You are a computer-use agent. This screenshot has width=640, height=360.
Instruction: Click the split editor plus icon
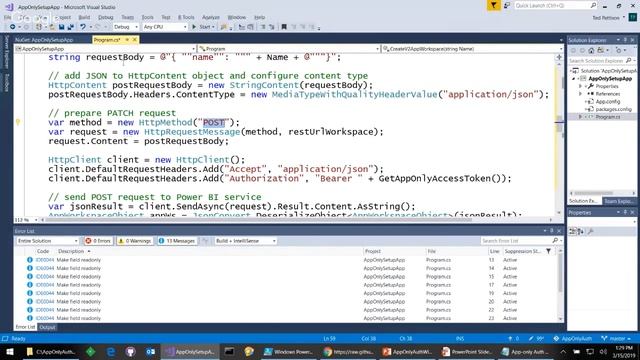coord(559,58)
